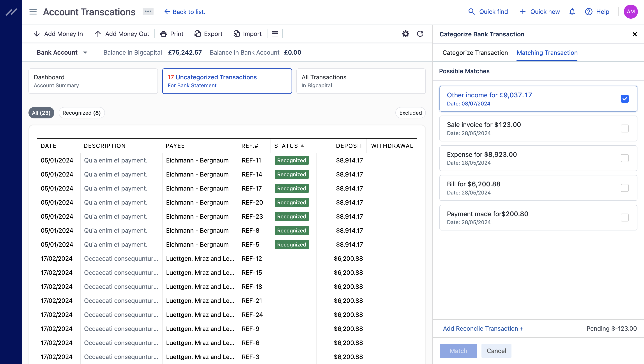This screenshot has height=364, width=644.
Task: Select transaction row REF-5
Action: (227, 244)
